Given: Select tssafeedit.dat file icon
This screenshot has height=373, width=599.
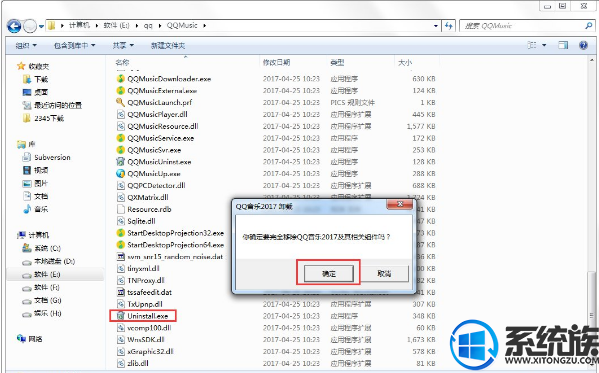Looking at the screenshot, I should pos(121,292).
